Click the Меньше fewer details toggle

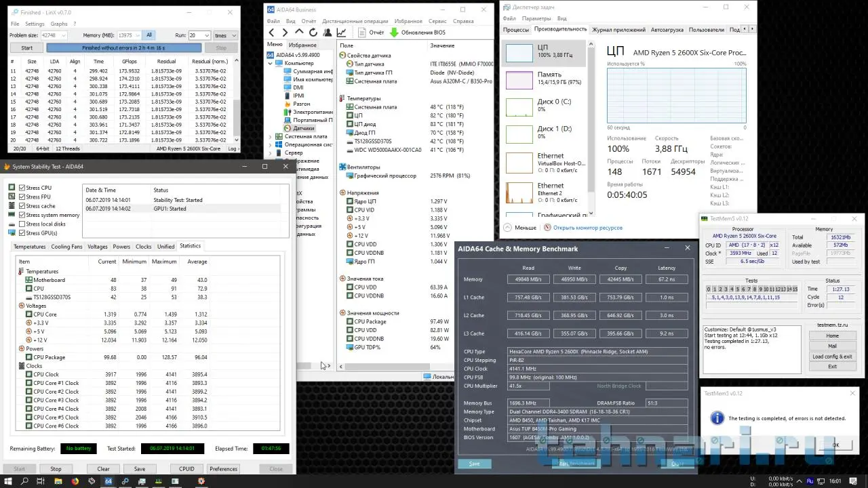(x=520, y=228)
